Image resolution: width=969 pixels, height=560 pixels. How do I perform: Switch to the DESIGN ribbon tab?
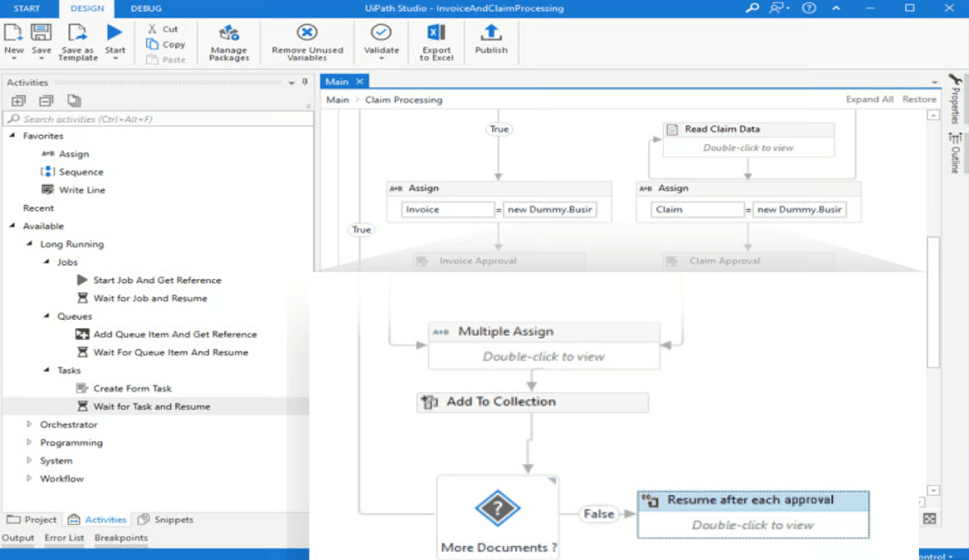tap(87, 8)
